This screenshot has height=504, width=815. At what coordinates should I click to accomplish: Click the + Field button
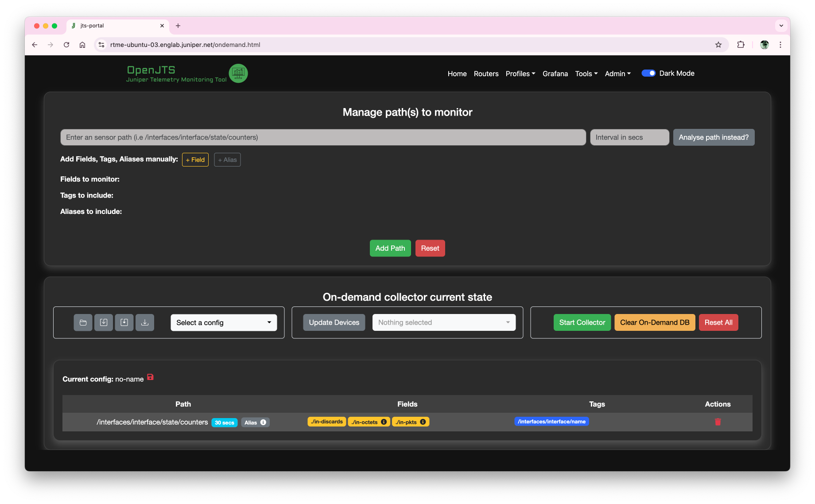click(x=195, y=160)
